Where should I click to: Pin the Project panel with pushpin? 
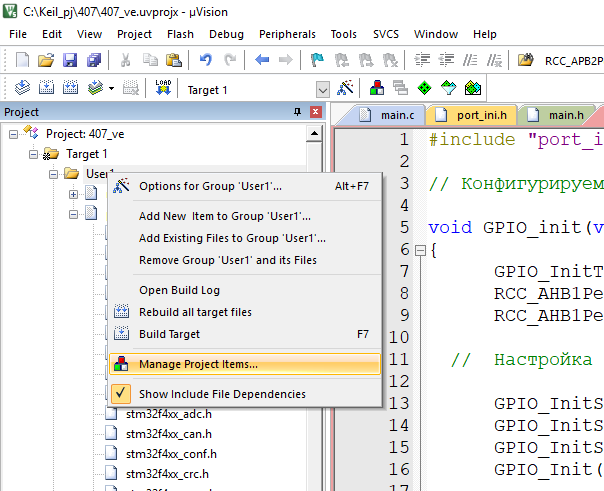click(x=297, y=112)
